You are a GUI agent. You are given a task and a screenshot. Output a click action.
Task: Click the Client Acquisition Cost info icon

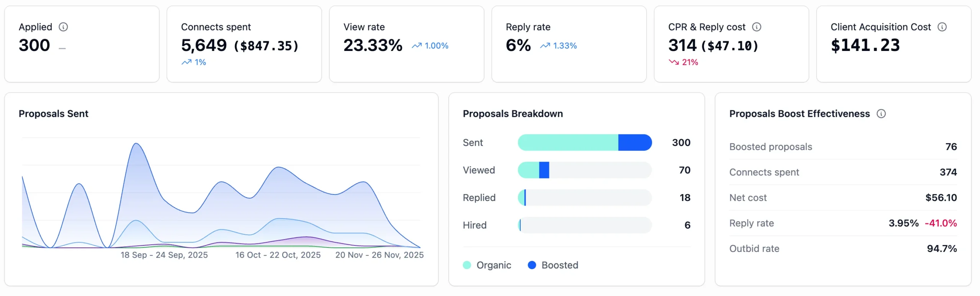click(942, 27)
